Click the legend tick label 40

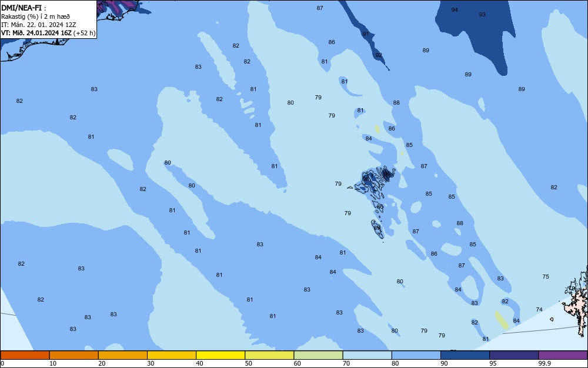[x=199, y=363]
